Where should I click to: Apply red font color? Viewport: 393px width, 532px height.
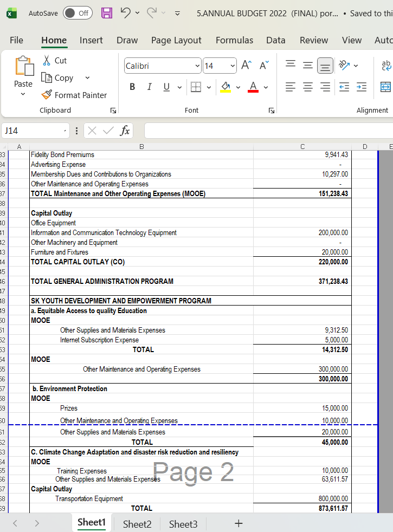click(253, 87)
